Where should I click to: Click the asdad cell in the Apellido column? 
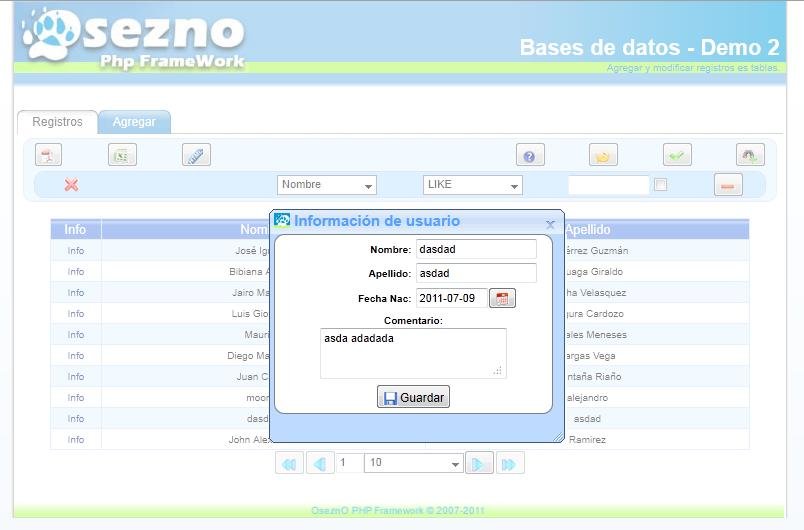[x=588, y=419]
